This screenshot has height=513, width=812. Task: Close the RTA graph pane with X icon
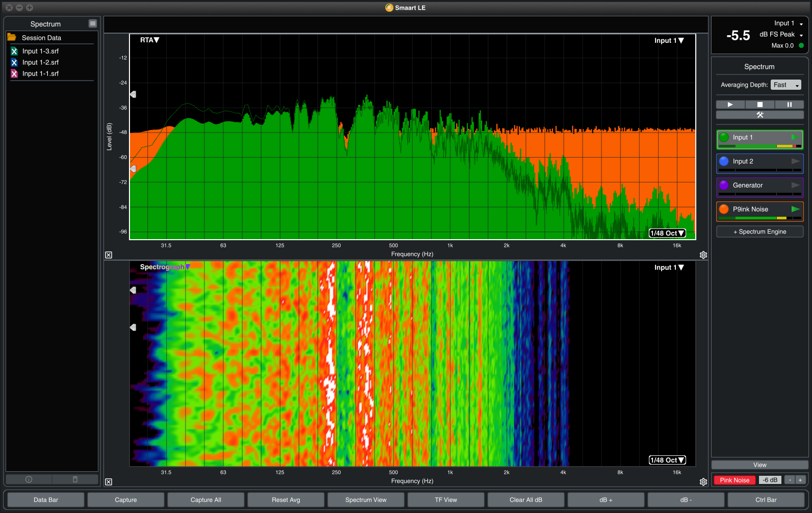tap(109, 255)
